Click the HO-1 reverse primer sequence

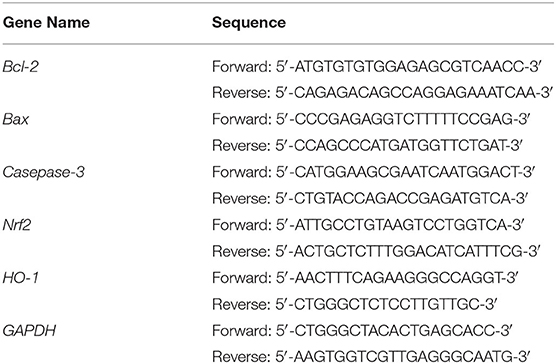(355, 304)
